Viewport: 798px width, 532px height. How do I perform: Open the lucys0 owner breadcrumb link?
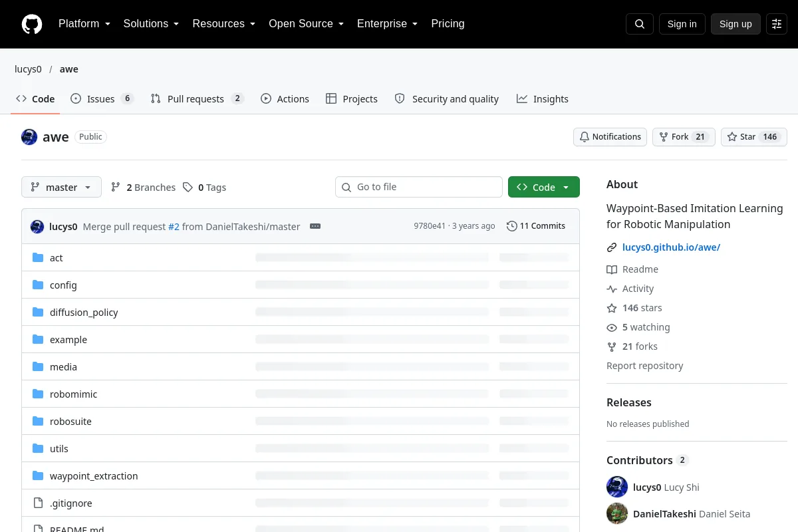(28, 69)
